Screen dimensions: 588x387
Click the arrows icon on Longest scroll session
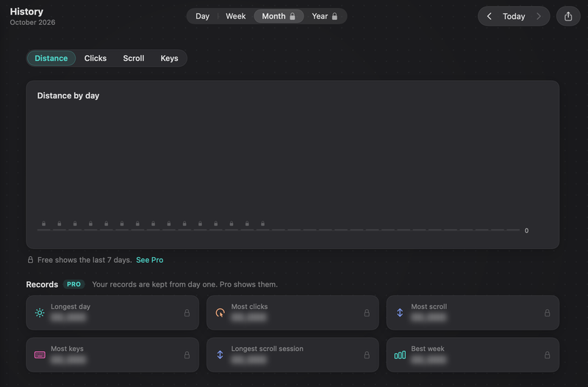tap(220, 355)
